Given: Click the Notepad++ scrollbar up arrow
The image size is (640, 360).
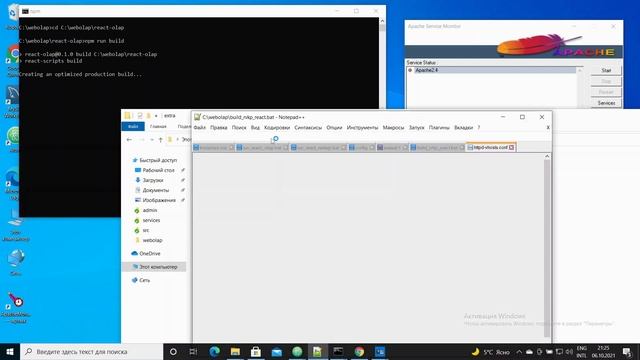Looking at the screenshot, I should [547, 156].
